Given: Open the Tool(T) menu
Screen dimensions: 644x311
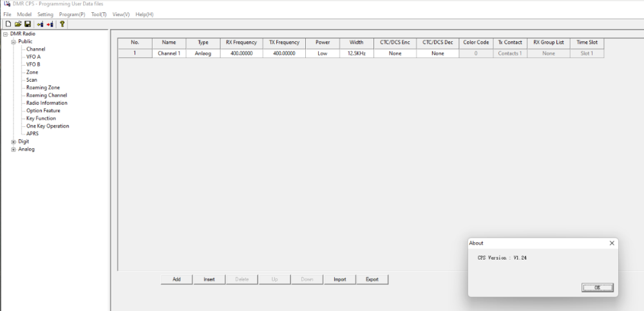Looking at the screenshot, I should pyautogui.click(x=99, y=14).
